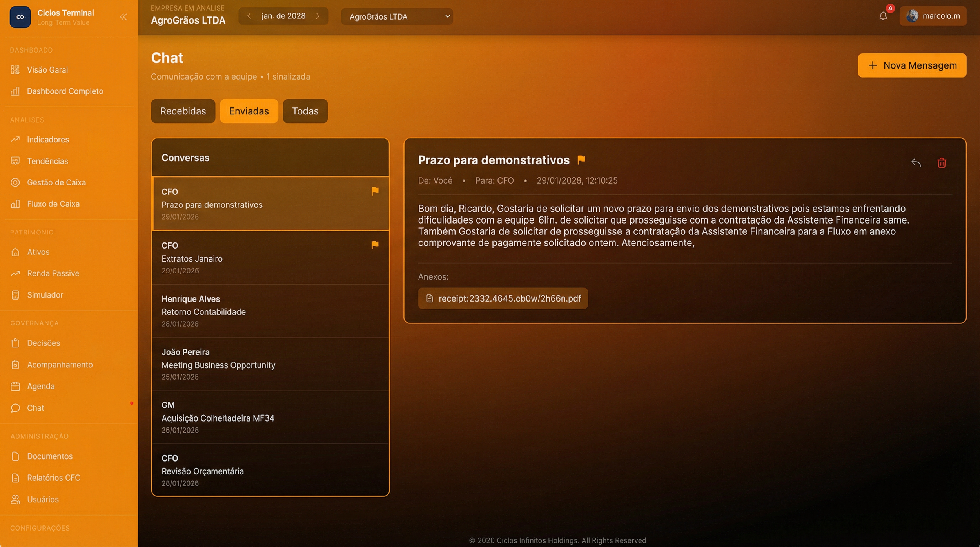The image size is (980, 547).
Task: Open the AgroGrãos LTDA company dropdown
Action: point(397,16)
